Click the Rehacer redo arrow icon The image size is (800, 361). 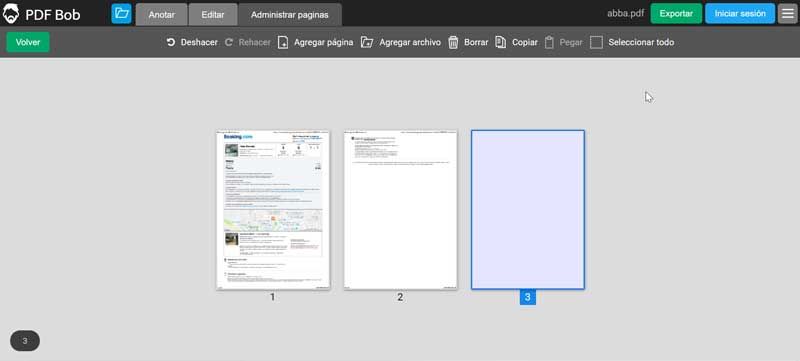coord(229,42)
